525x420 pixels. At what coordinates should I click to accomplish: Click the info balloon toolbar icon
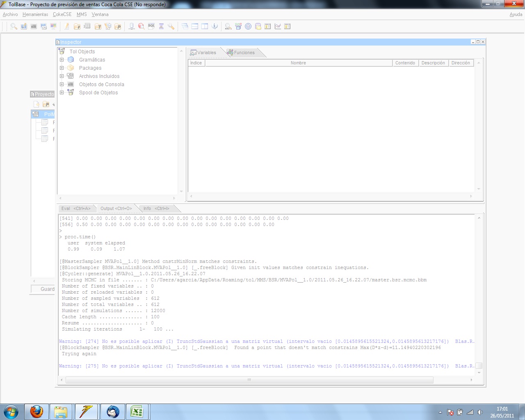point(215,26)
